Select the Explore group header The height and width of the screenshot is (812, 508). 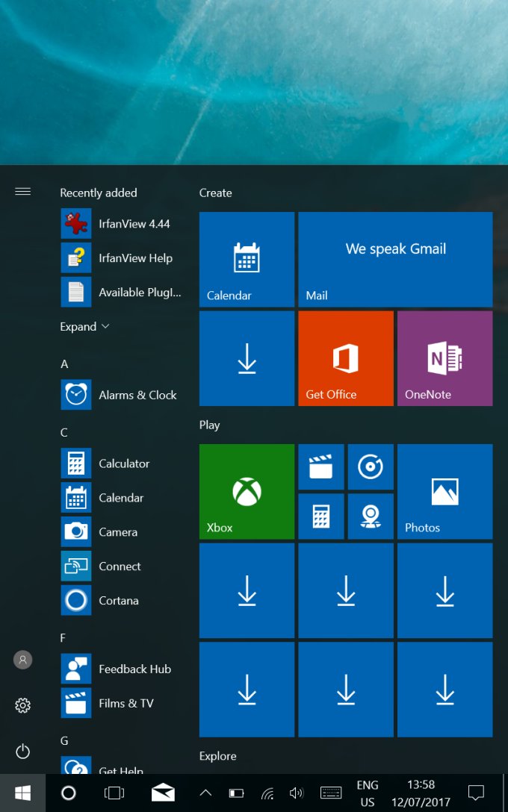(217, 756)
